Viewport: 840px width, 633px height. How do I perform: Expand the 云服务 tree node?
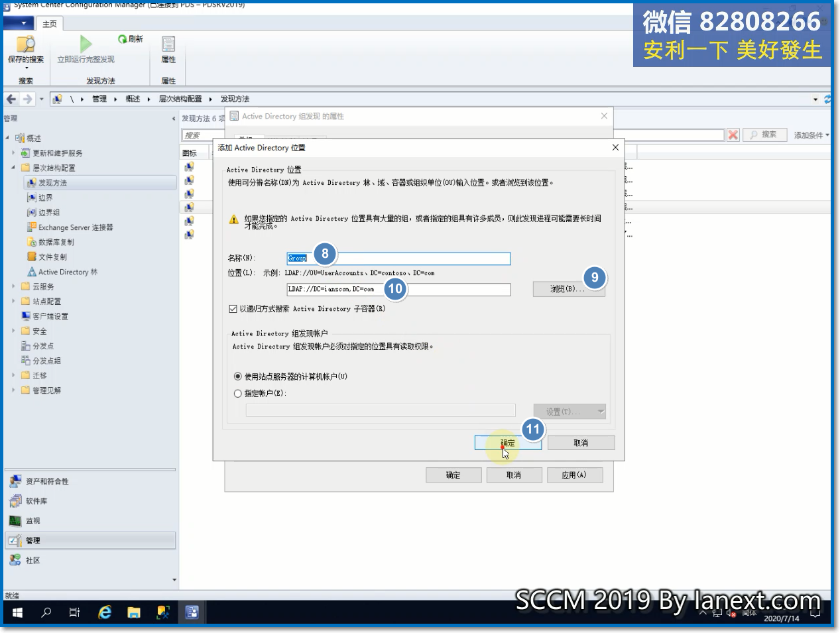click(13, 286)
